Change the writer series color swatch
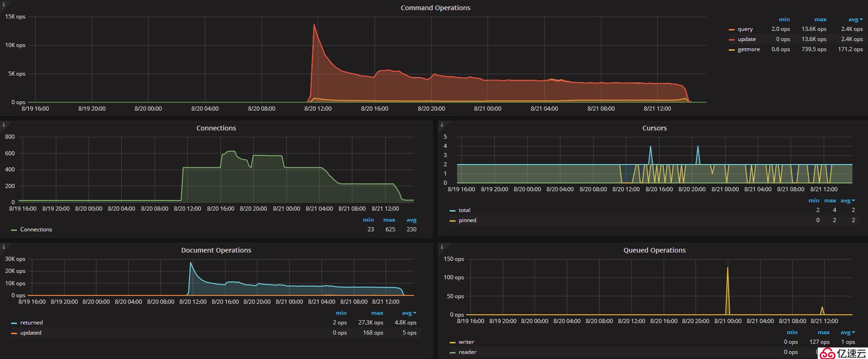Screen dimensions: 868x359 coord(452,342)
